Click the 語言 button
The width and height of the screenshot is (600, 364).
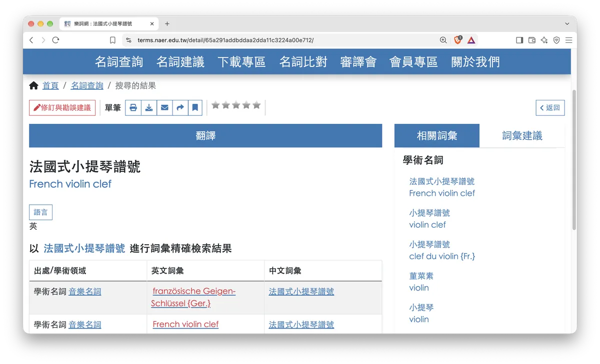click(x=40, y=212)
